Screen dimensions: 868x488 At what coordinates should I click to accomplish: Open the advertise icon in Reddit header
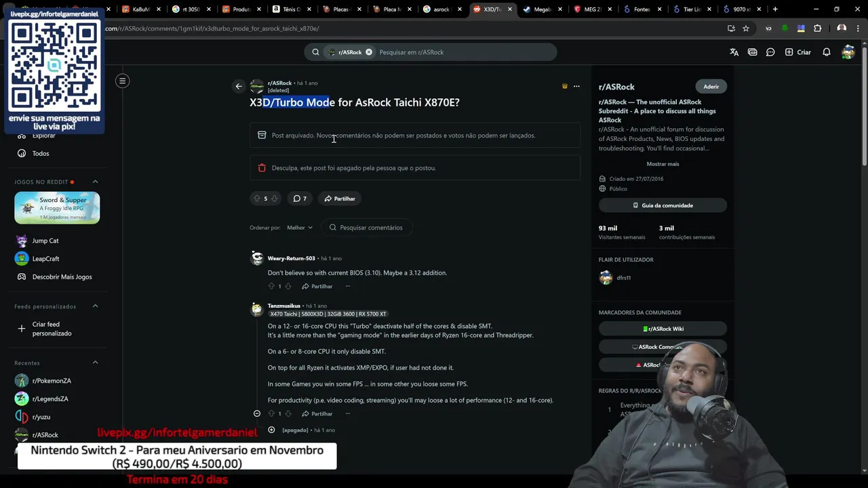752,52
